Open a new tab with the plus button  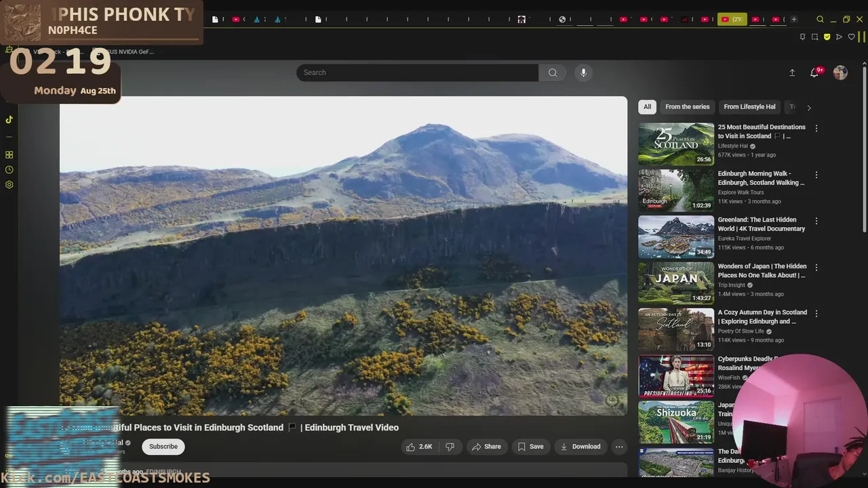pos(793,19)
